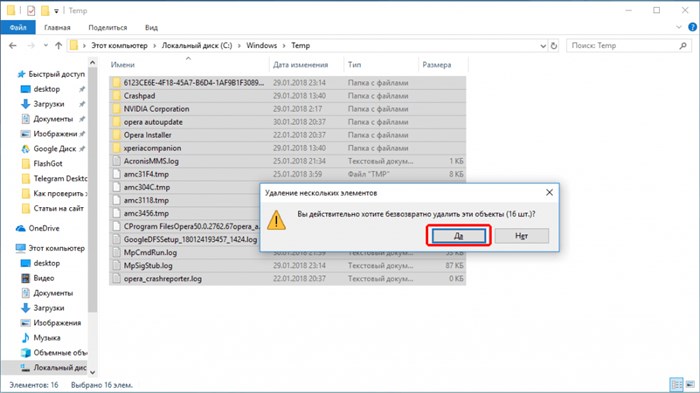This screenshot has height=393, width=700.
Task: Click Этот компьютер in the address path
Action: tap(119, 46)
